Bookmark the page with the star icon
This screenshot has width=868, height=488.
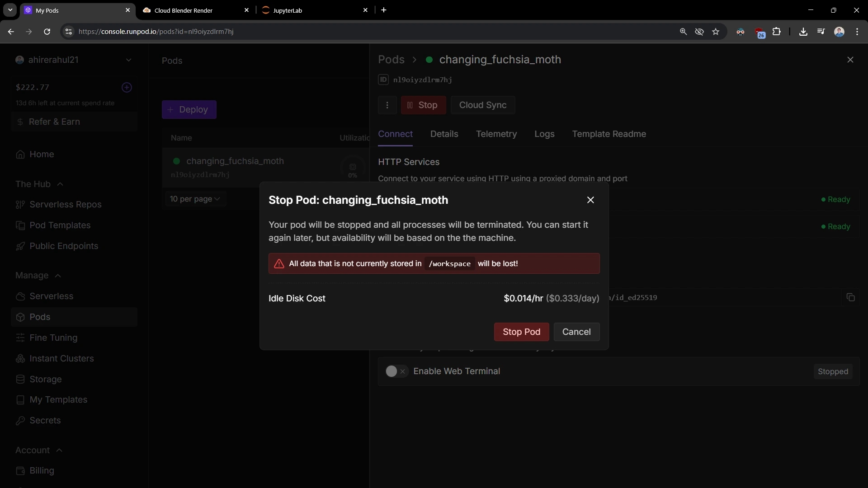tap(717, 31)
